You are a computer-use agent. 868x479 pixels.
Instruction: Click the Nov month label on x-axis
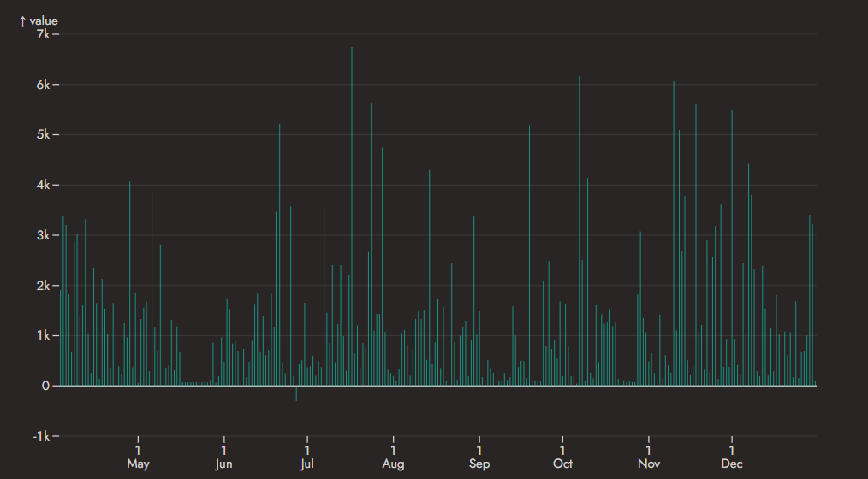[x=649, y=464]
